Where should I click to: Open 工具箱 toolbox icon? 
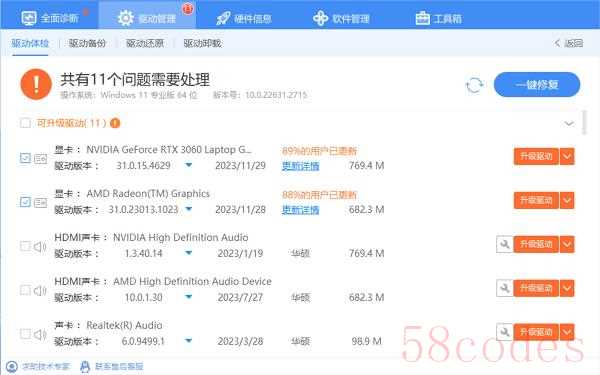[x=423, y=18]
